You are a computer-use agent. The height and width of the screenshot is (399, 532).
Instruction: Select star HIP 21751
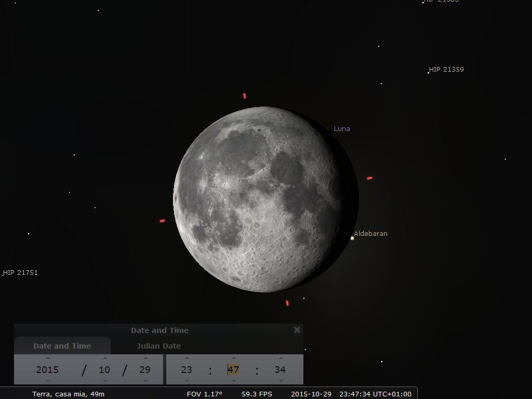point(3,275)
